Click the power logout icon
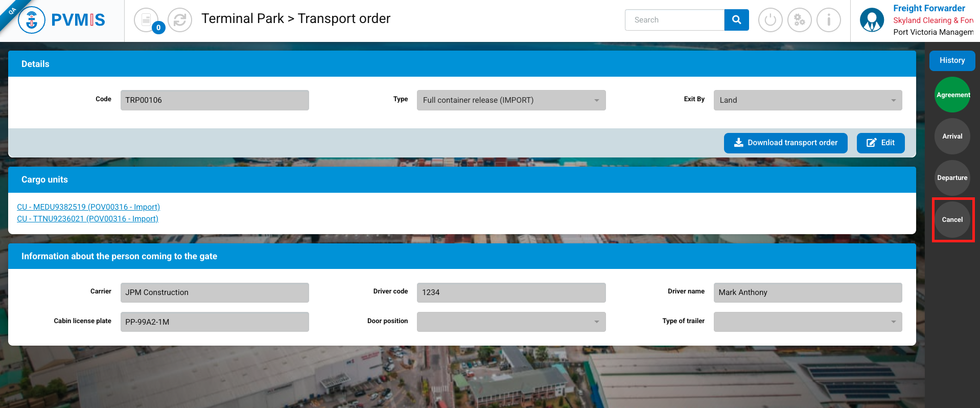 770,20
